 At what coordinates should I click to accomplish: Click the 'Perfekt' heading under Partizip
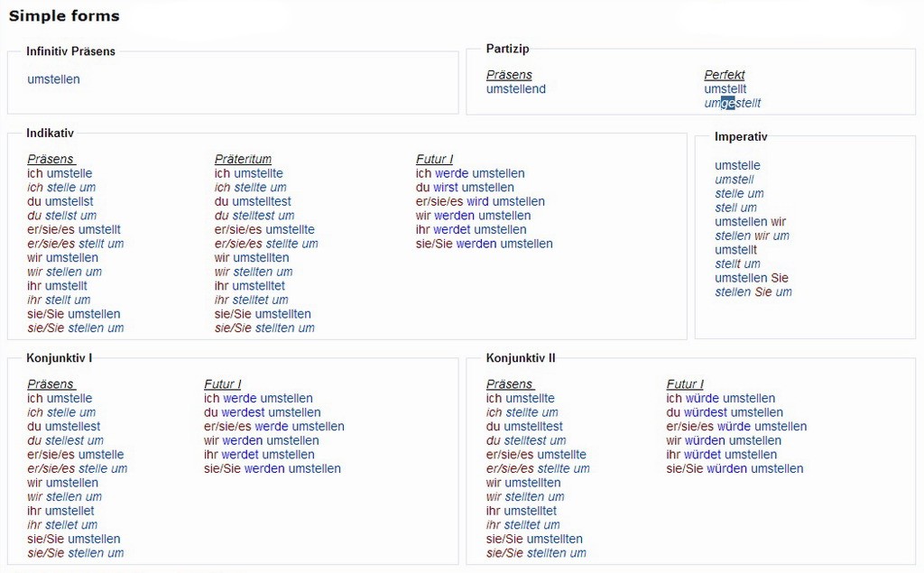724,75
